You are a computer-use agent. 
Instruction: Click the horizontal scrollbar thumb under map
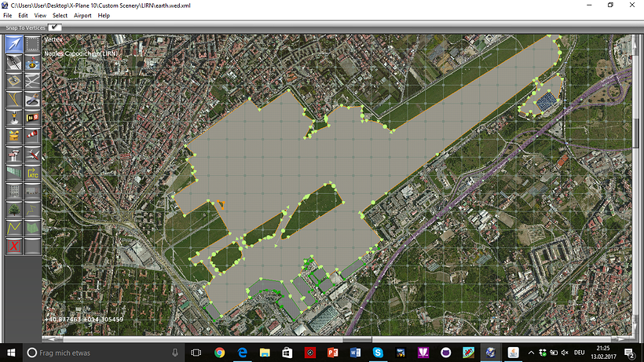[x=357, y=339]
